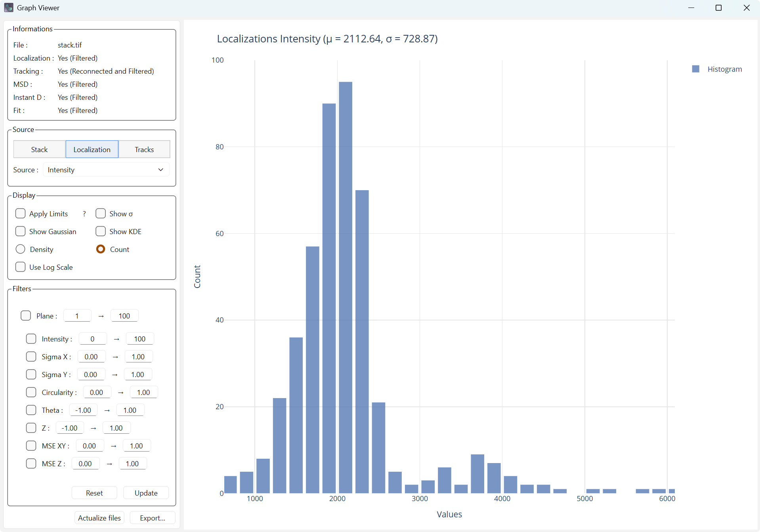
Task: Click the Graph Viewer application icon
Action: coord(8,8)
